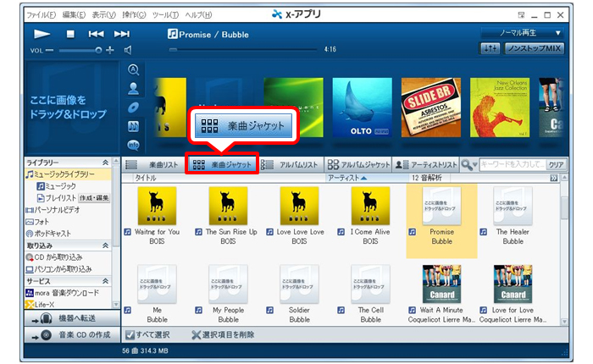The image size is (593, 364).
Task: Collapse the ライブラリー section
Action: pos(105,162)
